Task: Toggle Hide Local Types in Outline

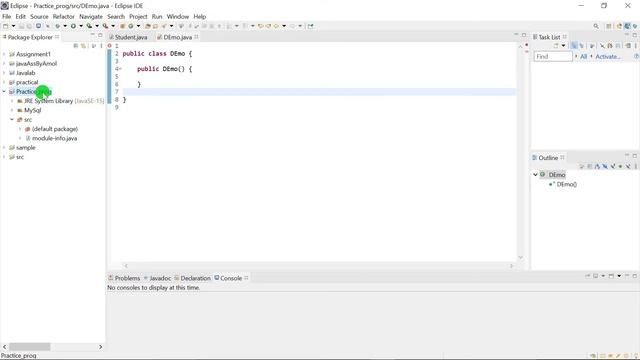Action: (x=628, y=166)
